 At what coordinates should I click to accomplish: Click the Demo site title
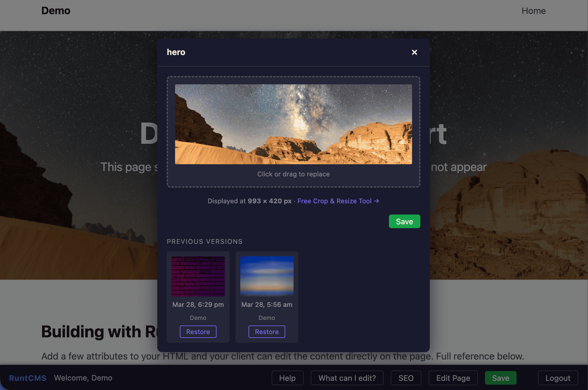click(56, 11)
